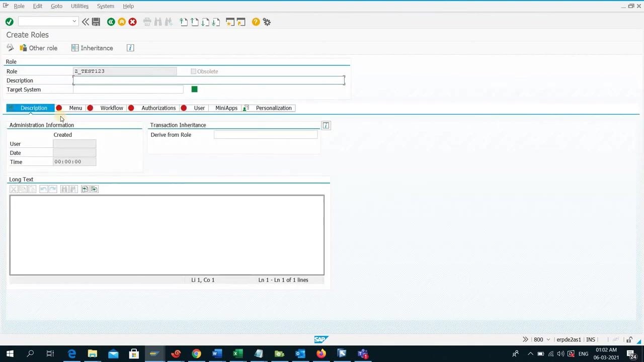Open the System menu
The height and width of the screenshot is (362, 644).
pos(106,6)
